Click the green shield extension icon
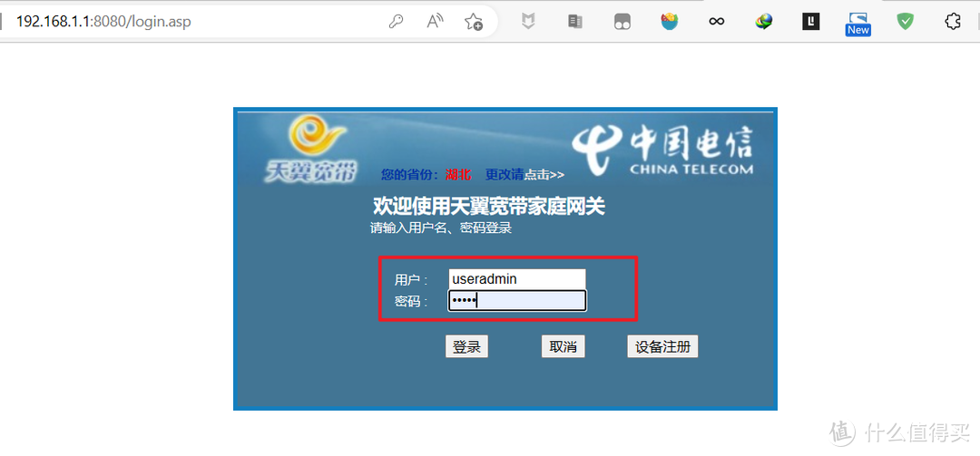This screenshot has width=980, height=456. point(905,22)
